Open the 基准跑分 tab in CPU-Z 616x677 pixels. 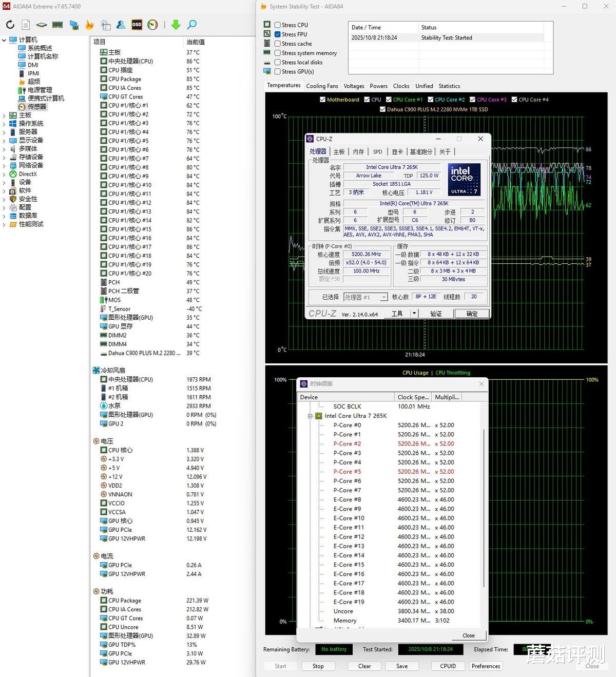421,152
